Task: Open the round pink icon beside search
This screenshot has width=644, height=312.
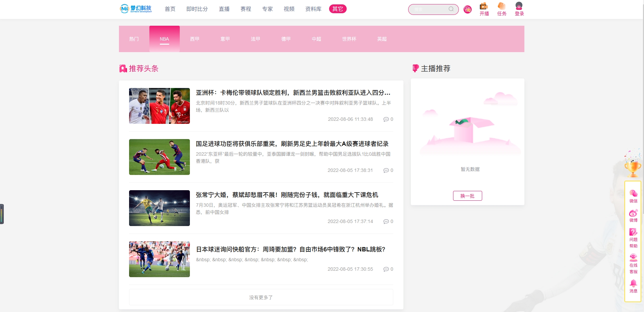Action: [x=468, y=9]
